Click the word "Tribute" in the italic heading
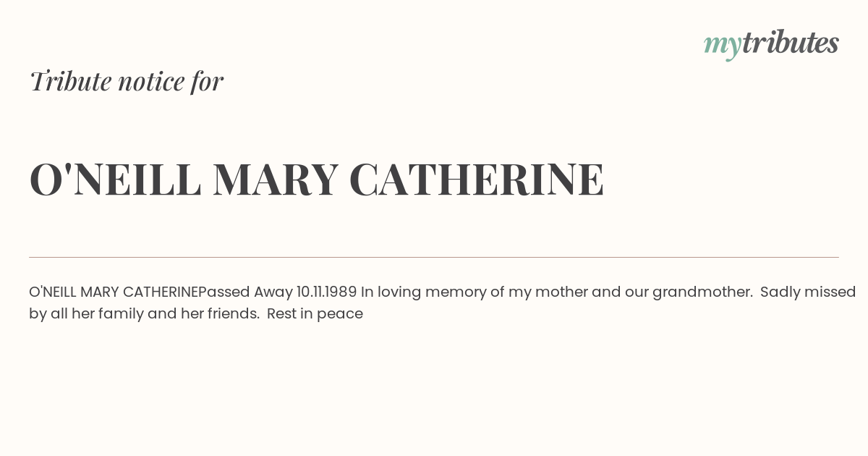 [70, 81]
